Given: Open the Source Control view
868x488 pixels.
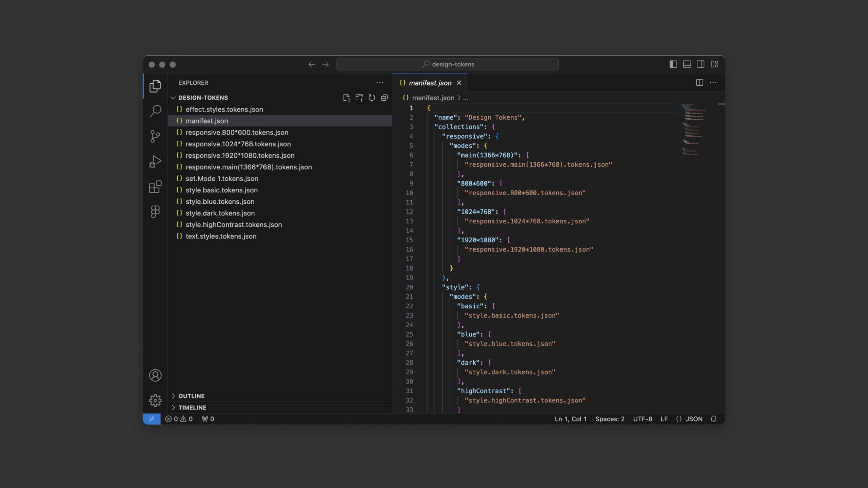Looking at the screenshot, I should point(155,136).
